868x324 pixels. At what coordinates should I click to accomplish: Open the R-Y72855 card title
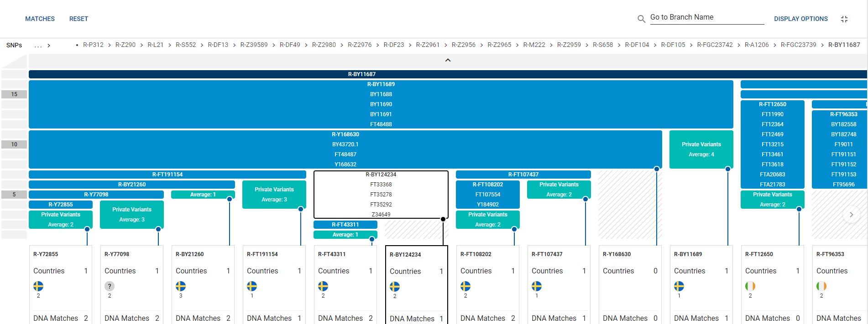click(x=46, y=254)
